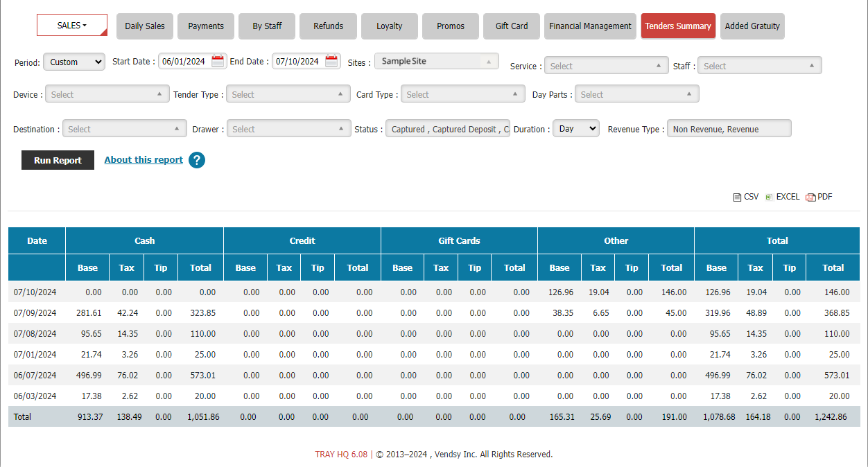Image resolution: width=868 pixels, height=467 pixels.
Task: Export report as CSV
Action: (746, 197)
